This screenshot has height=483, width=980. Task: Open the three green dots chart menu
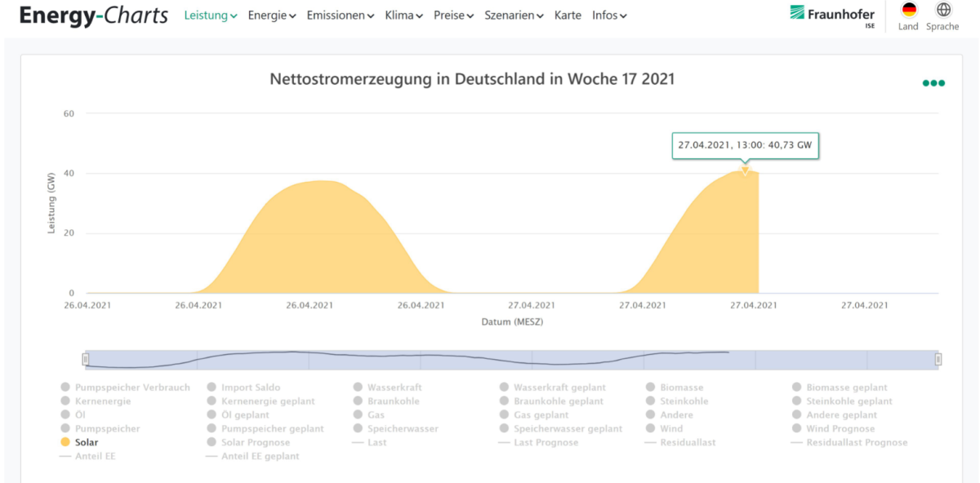pos(933,83)
